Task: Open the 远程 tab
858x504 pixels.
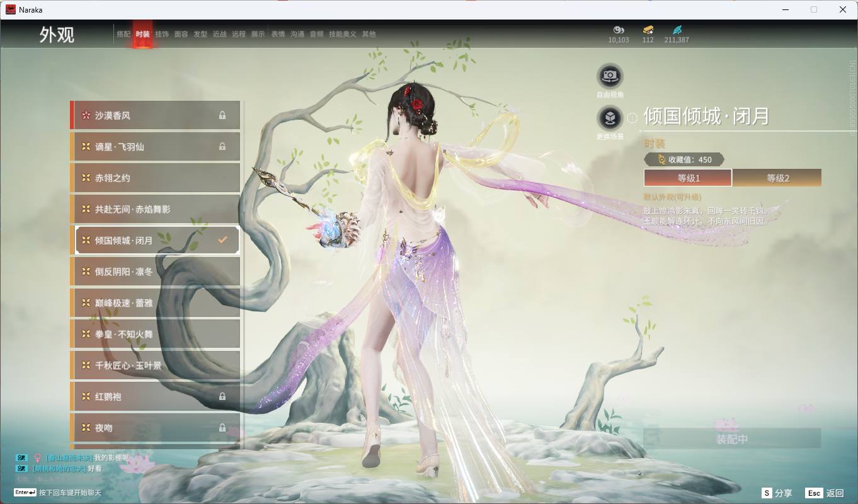Action: [239, 34]
